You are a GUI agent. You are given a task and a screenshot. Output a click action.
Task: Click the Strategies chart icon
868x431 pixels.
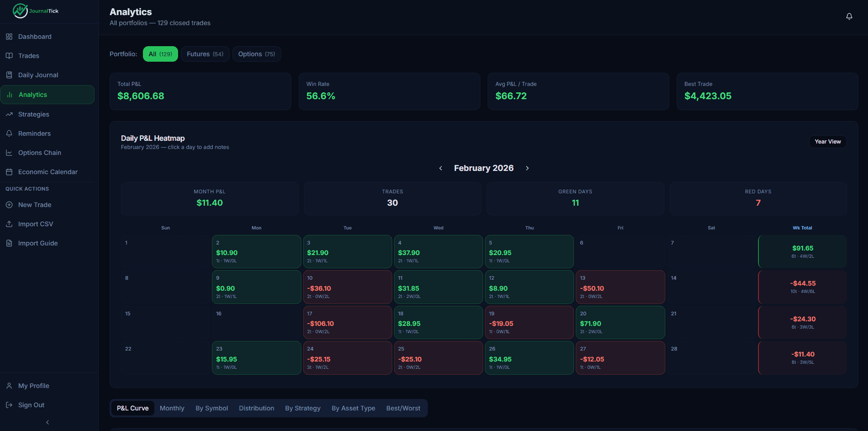coord(9,114)
